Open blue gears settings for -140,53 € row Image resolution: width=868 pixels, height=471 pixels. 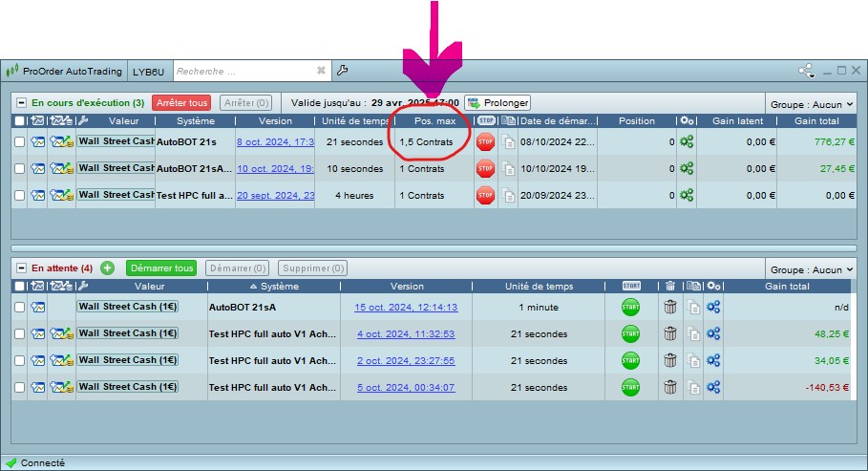click(x=713, y=387)
